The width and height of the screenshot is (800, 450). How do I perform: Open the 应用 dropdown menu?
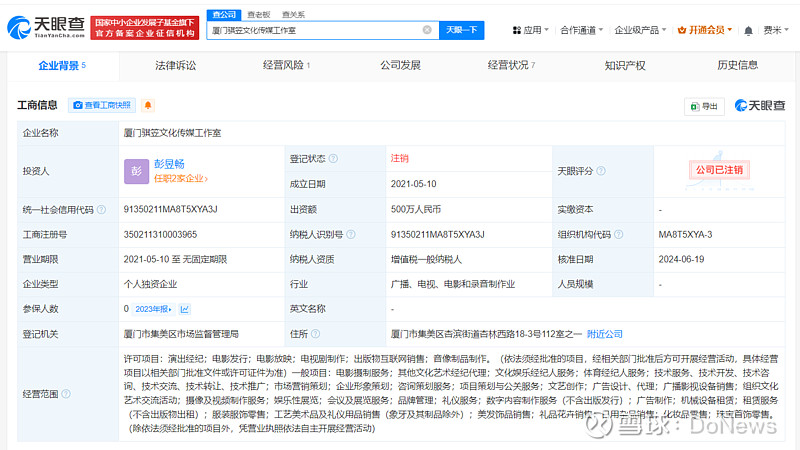[x=531, y=30]
